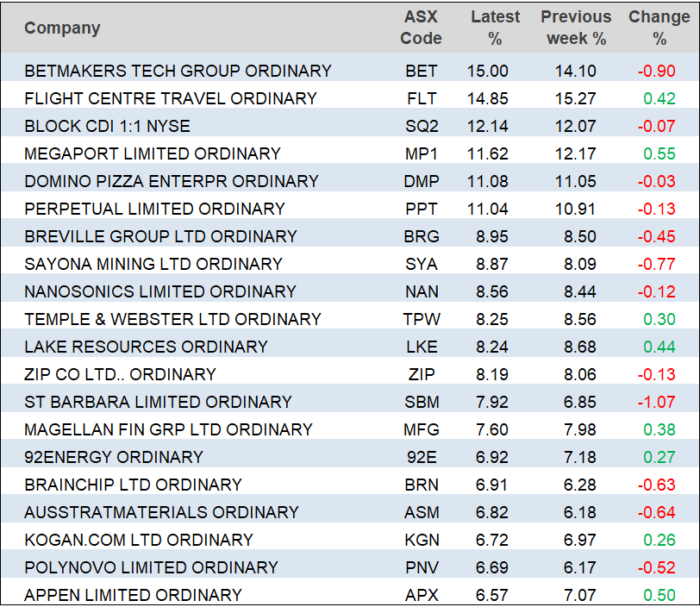Click APPEN change value 0.50
This screenshot has width=700, height=607.
[x=659, y=595]
